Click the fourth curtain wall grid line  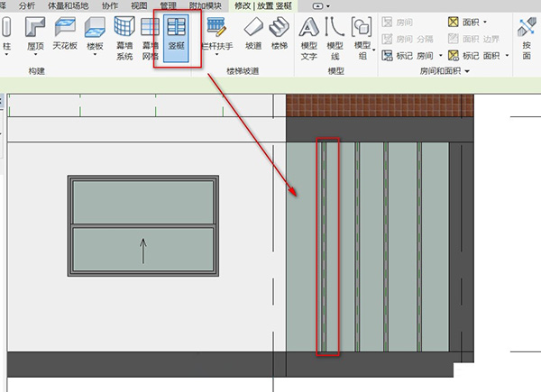pyautogui.click(x=419, y=247)
